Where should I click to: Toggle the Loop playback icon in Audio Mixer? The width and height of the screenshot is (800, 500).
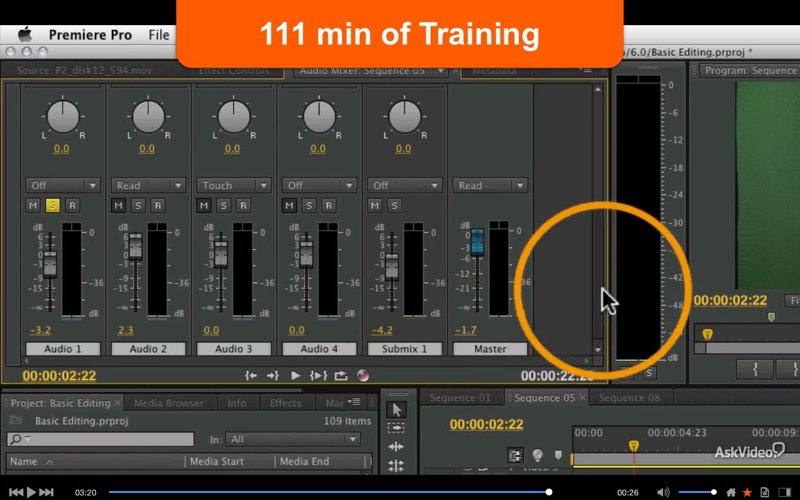pyautogui.click(x=341, y=376)
